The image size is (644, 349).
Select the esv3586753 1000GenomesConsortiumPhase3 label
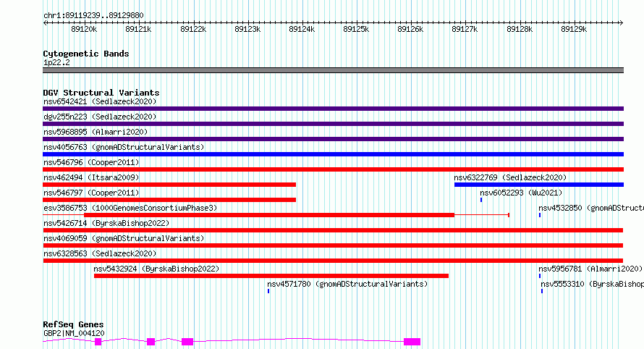(x=130, y=208)
